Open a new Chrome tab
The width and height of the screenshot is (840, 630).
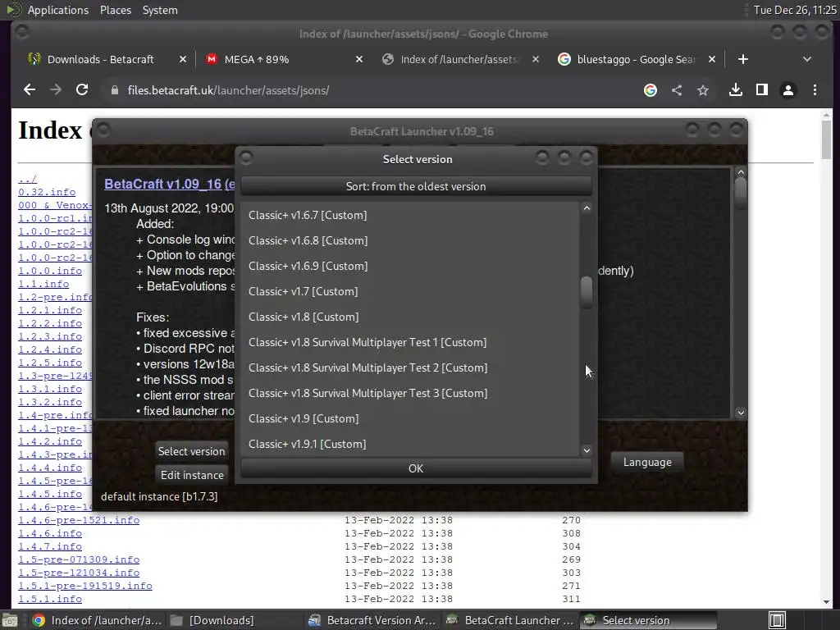coord(742,59)
